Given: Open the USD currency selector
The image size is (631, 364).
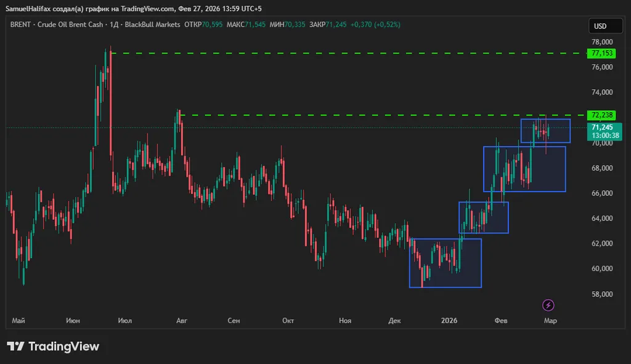Looking at the screenshot, I should coord(600,26).
